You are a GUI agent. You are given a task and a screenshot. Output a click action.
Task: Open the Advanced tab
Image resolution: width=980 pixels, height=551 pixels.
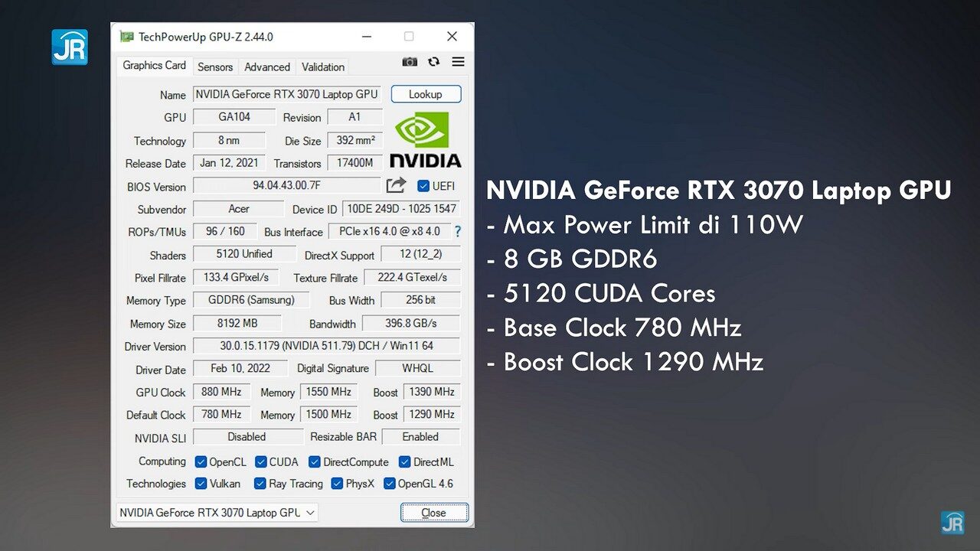[267, 67]
